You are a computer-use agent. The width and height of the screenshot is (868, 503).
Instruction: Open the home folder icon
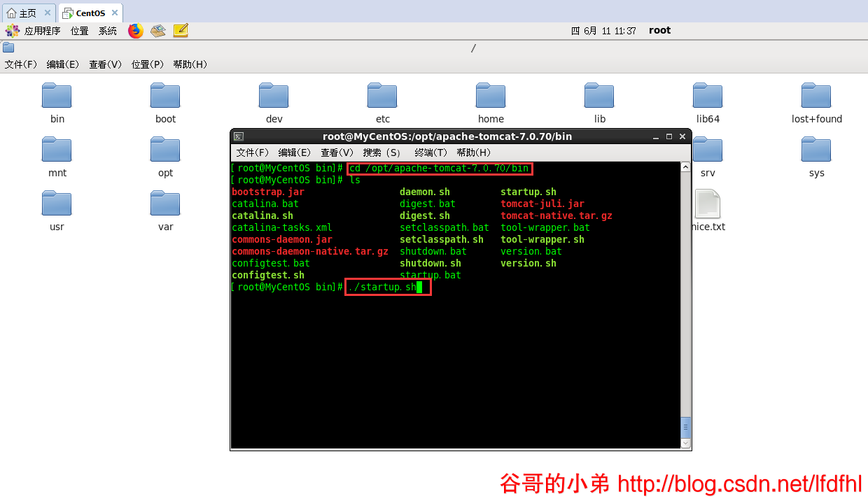coord(491,95)
